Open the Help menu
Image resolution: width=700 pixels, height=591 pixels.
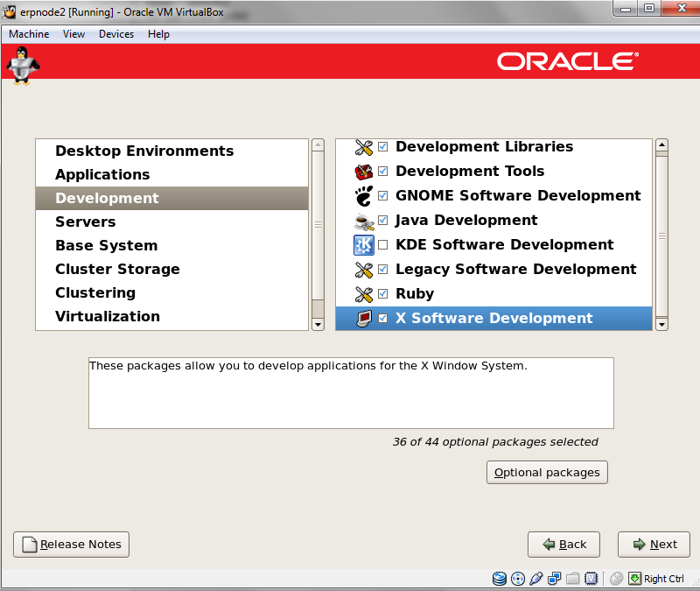click(x=158, y=34)
